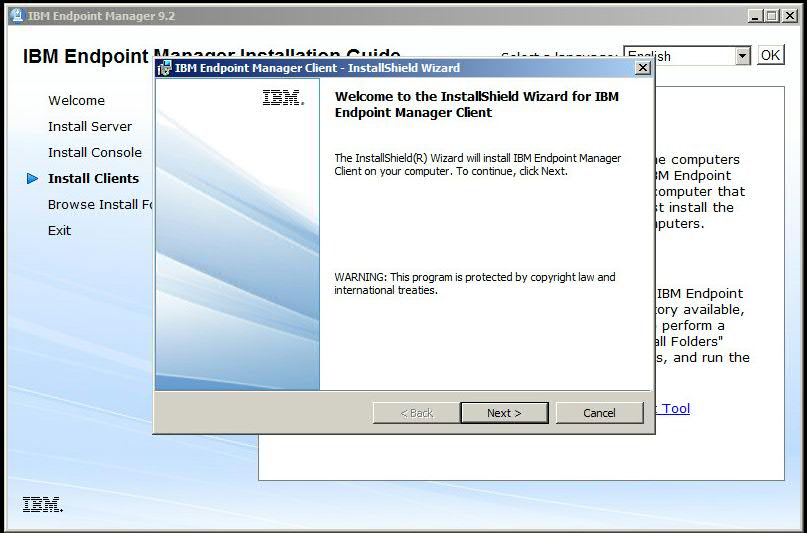Click the IBM logo in the wizard banner

pos(283,97)
